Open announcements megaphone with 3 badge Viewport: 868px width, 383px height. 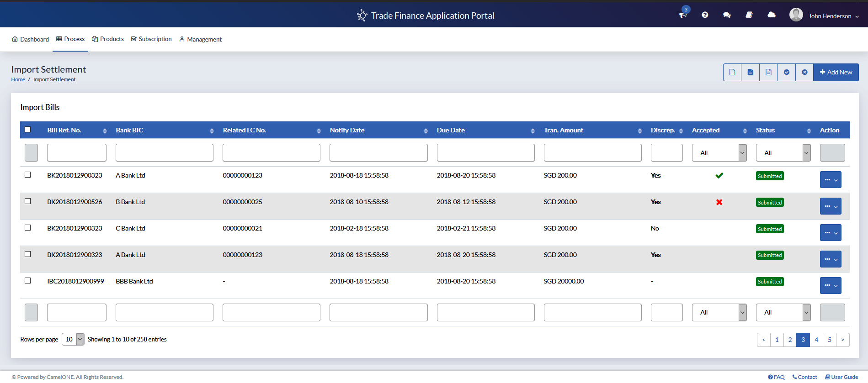[683, 15]
